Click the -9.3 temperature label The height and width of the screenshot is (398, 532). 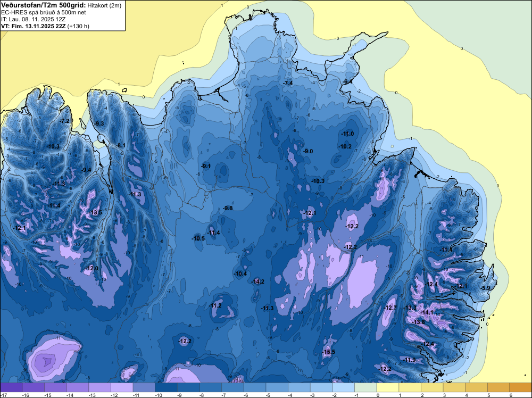[x=99, y=123]
